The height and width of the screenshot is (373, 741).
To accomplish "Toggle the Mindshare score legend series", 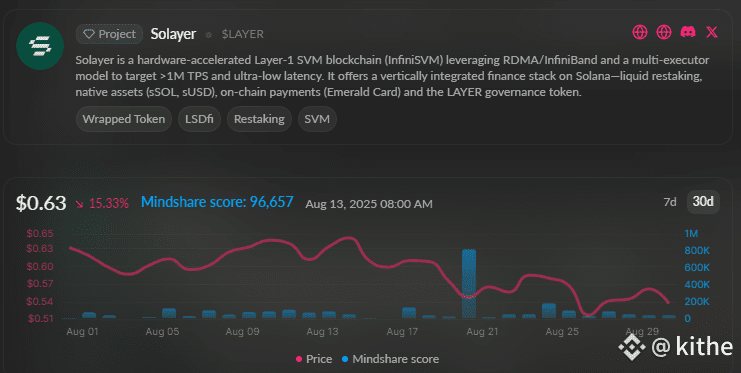I will [x=390, y=359].
